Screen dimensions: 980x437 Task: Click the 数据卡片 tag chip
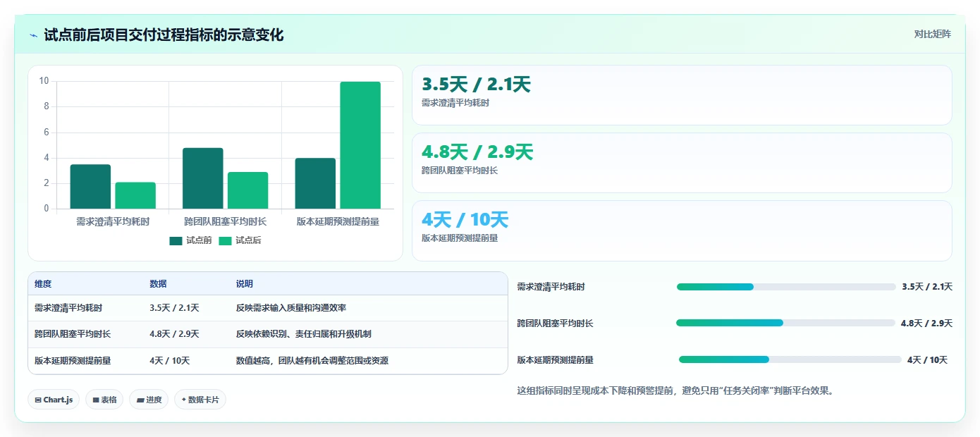(x=200, y=400)
